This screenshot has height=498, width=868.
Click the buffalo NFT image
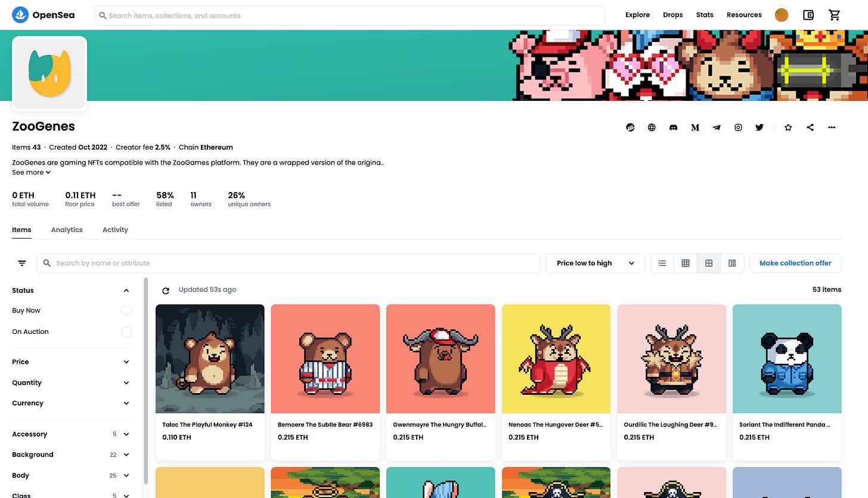point(441,359)
